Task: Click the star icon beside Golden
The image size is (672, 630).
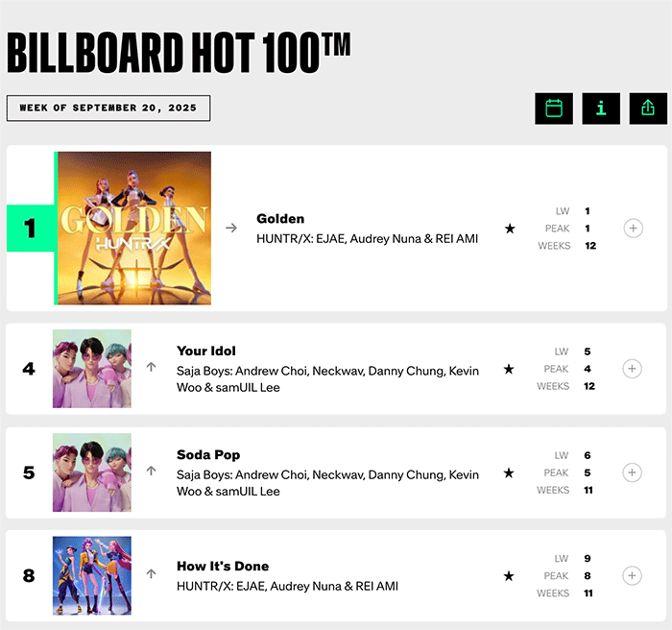Action: pyautogui.click(x=510, y=229)
